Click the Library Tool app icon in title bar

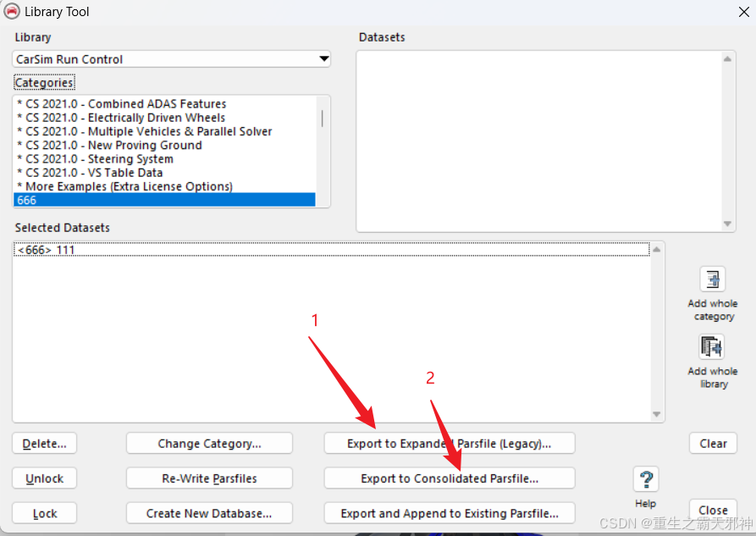[x=12, y=11]
